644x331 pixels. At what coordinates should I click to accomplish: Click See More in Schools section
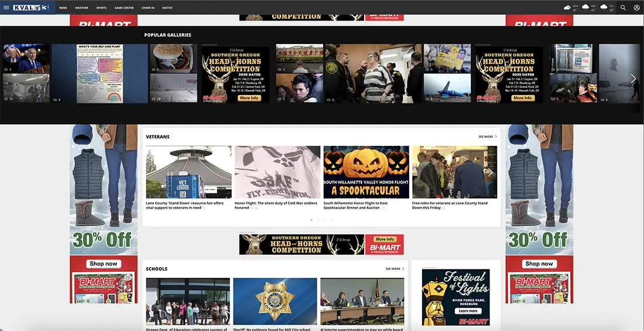tap(395, 268)
